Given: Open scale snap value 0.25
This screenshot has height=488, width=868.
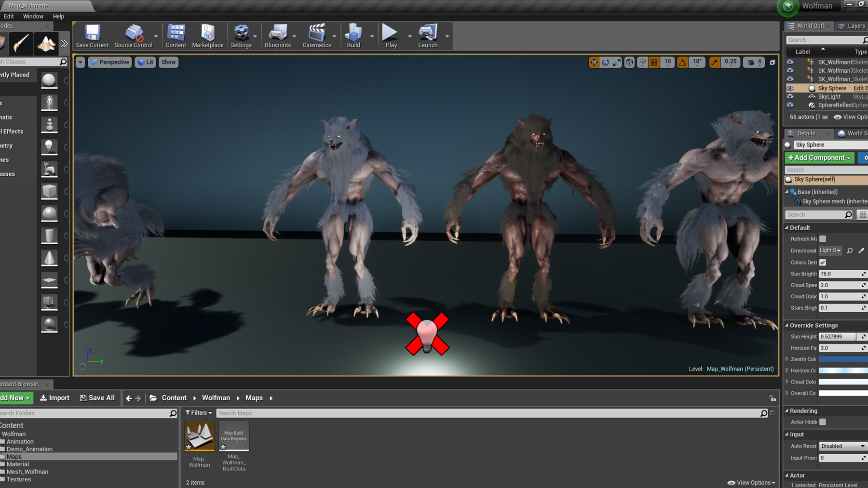Looking at the screenshot, I should click(730, 62).
